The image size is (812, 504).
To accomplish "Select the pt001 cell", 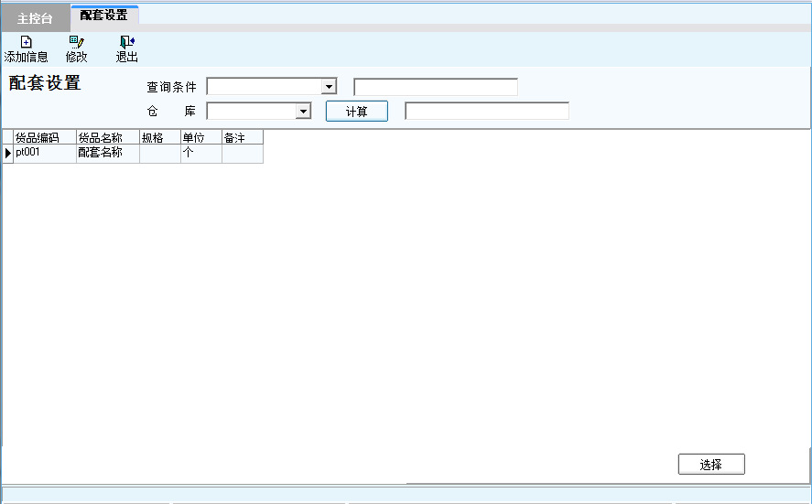I will [45, 154].
